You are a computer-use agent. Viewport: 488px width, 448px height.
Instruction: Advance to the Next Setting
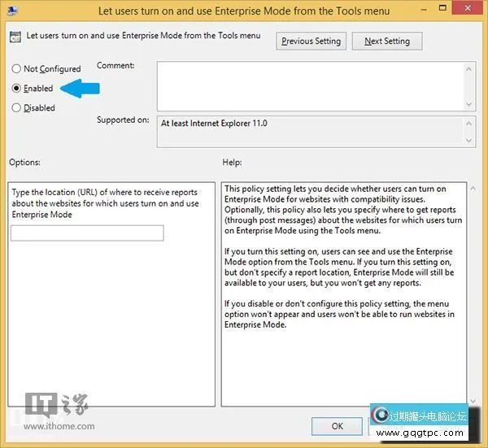[x=386, y=41]
